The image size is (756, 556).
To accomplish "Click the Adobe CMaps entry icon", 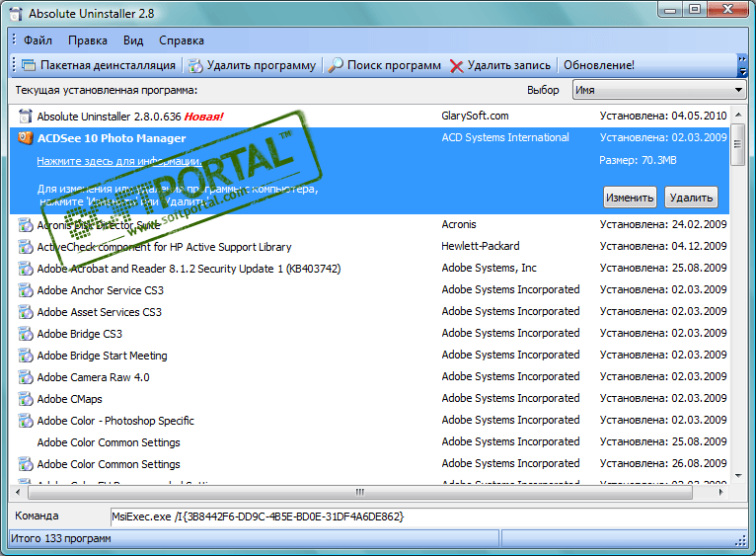I will 25,399.
